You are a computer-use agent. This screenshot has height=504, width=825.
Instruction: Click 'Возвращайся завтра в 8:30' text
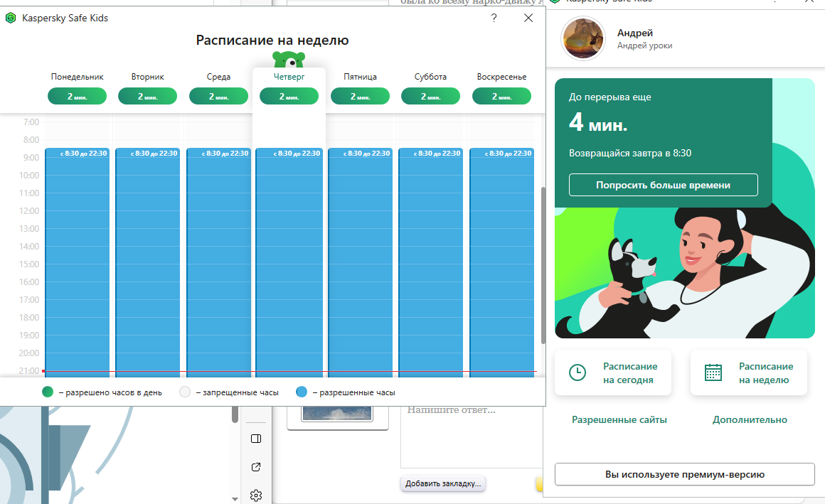pos(630,153)
